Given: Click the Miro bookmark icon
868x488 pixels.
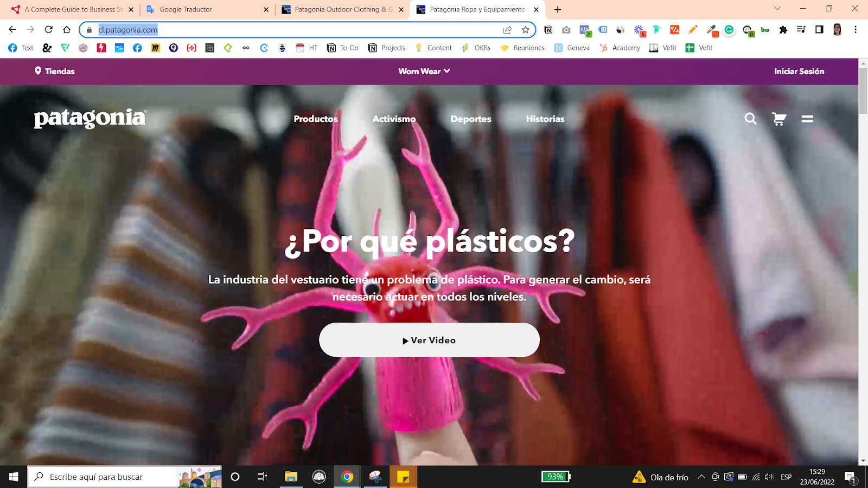Looking at the screenshot, I should [155, 48].
